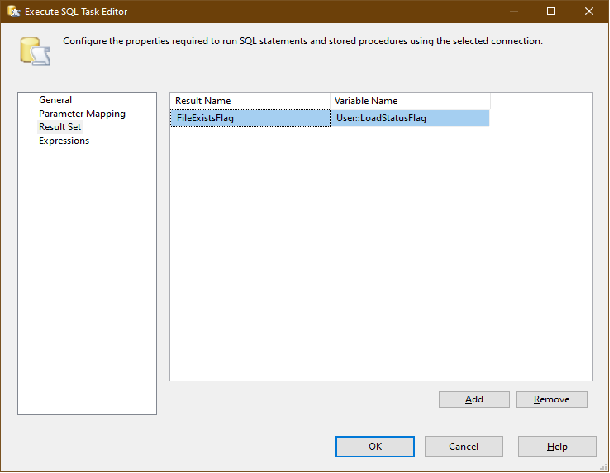Open the Expressions page

point(64,141)
